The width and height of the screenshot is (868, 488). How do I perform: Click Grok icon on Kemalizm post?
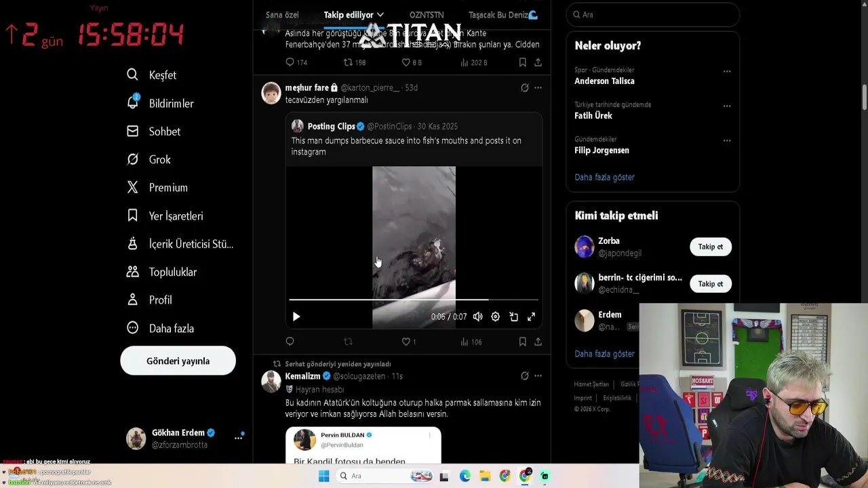point(524,375)
